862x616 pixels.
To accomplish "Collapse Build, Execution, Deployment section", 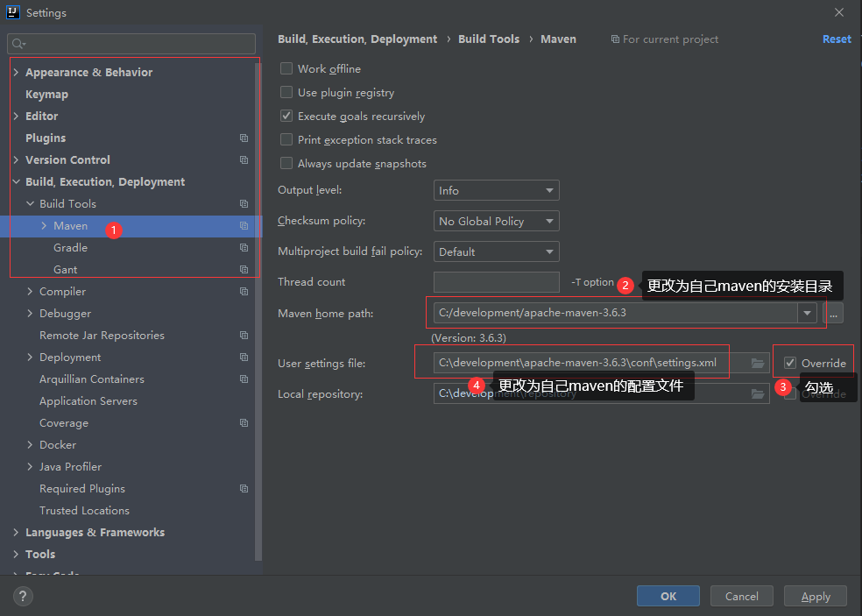I will 16,182.
